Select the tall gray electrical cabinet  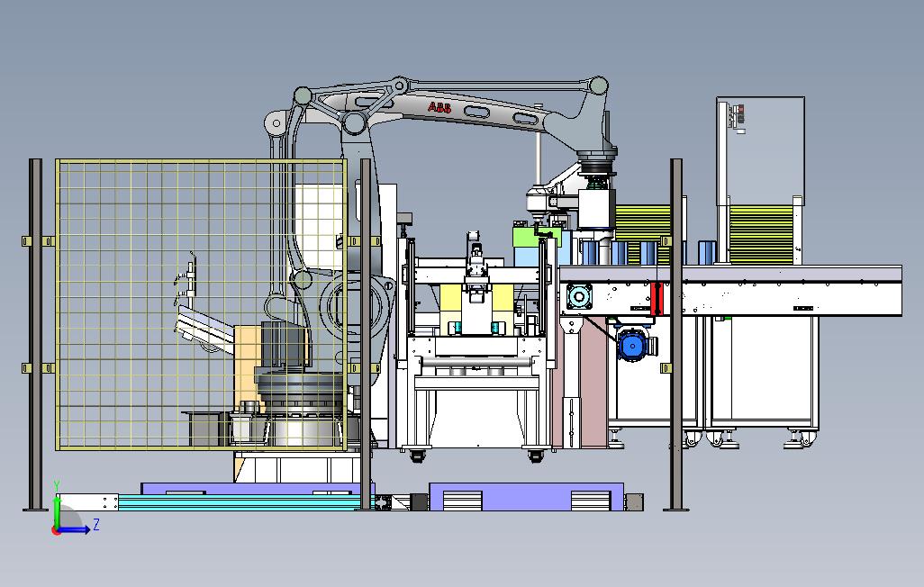760,151
